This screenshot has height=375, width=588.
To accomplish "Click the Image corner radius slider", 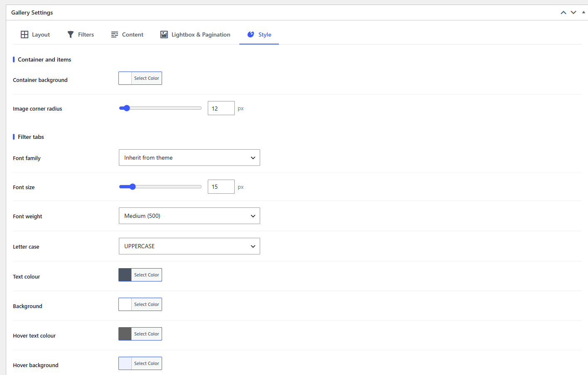I will (160, 108).
